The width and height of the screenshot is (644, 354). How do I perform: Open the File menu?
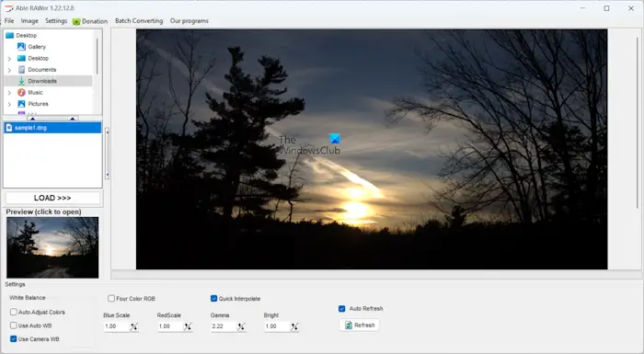coord(9,21)
